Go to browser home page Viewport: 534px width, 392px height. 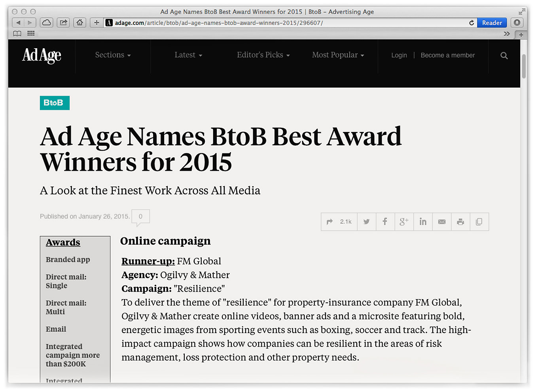(80, 23)
